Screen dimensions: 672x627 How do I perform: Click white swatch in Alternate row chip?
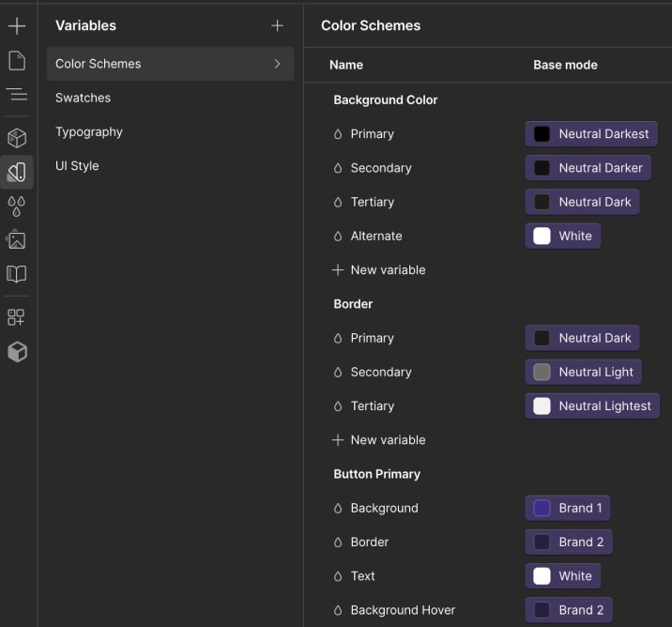542,237
